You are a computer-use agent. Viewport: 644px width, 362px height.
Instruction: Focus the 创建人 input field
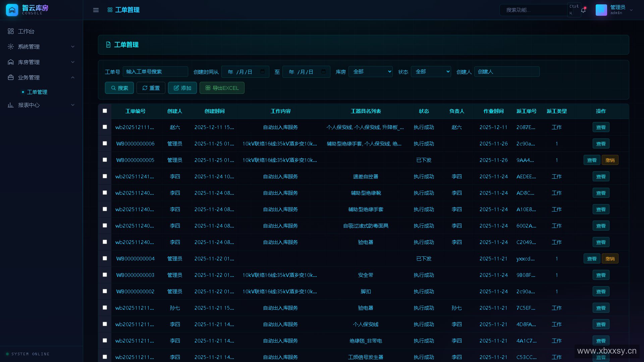click(507, 72)
